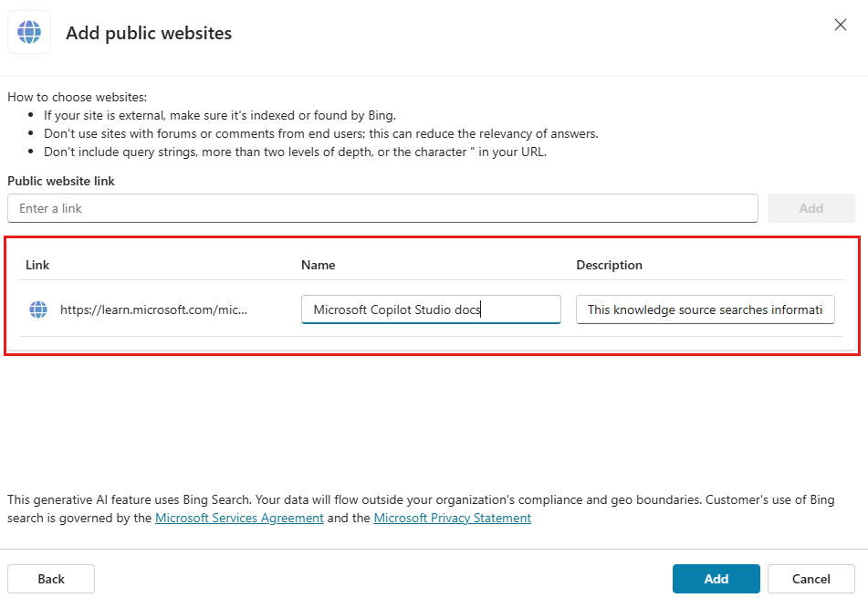Click the Public website link input field

382,208
